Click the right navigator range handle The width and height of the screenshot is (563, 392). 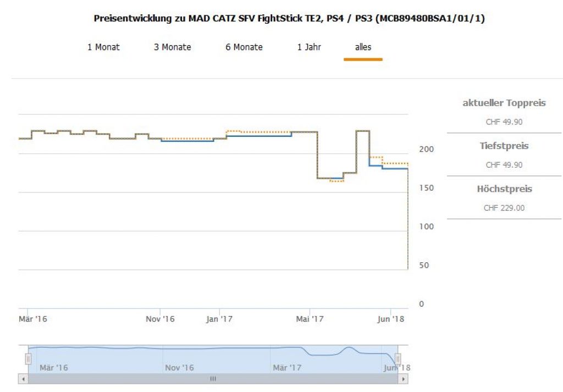398,359
